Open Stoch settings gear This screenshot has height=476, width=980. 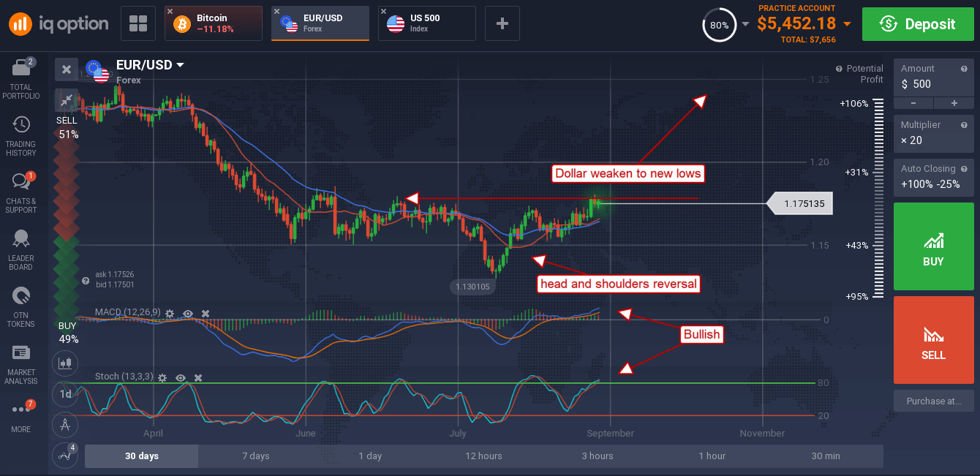162,377
